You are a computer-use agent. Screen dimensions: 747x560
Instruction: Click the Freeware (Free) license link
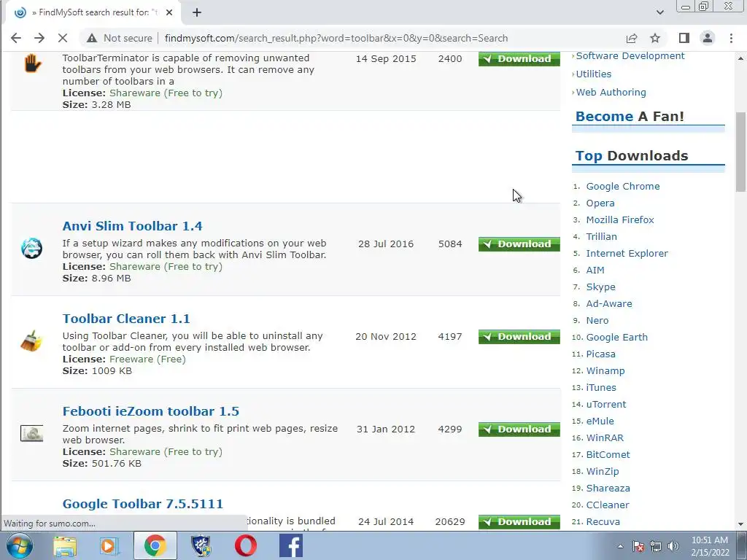pos(147,359)
